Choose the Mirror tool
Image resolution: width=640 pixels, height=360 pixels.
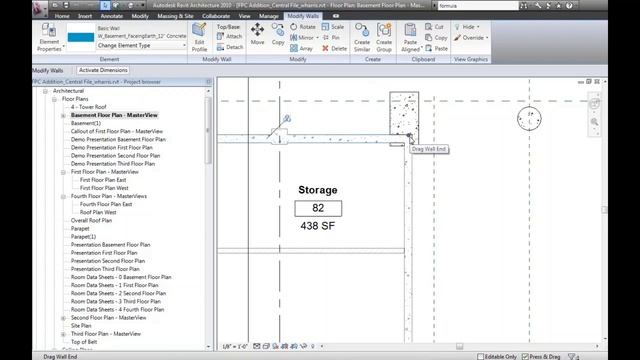coord(302,38)
